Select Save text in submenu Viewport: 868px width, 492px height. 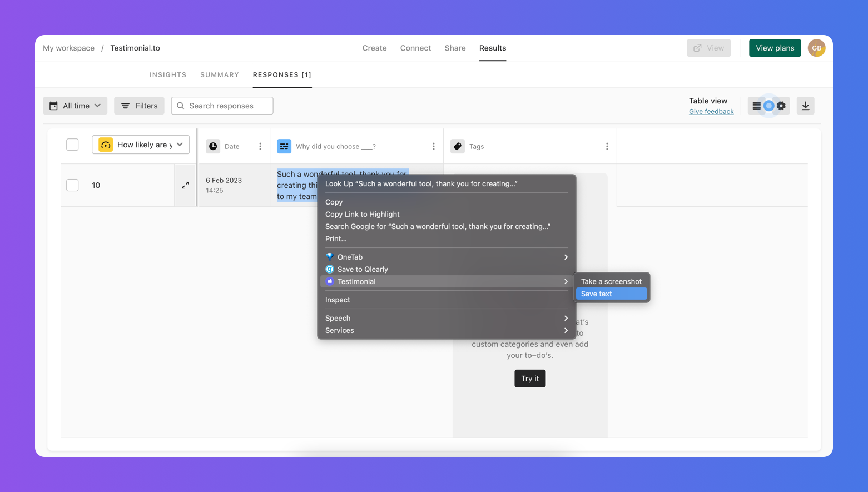click(611, 294)
